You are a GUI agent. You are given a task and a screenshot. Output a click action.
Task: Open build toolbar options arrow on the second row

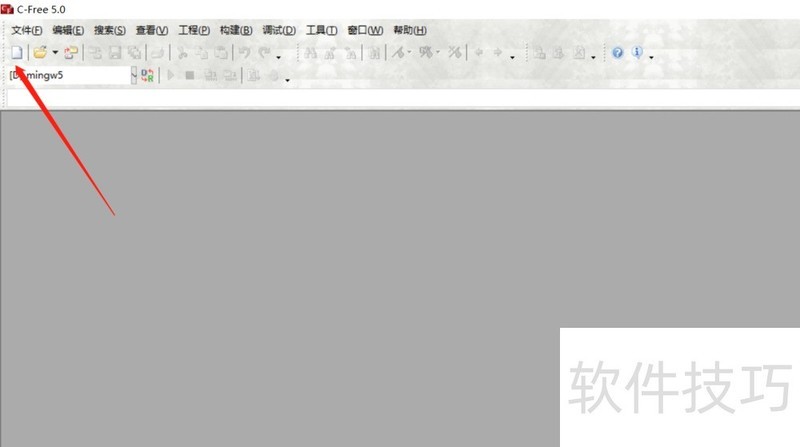287,80
